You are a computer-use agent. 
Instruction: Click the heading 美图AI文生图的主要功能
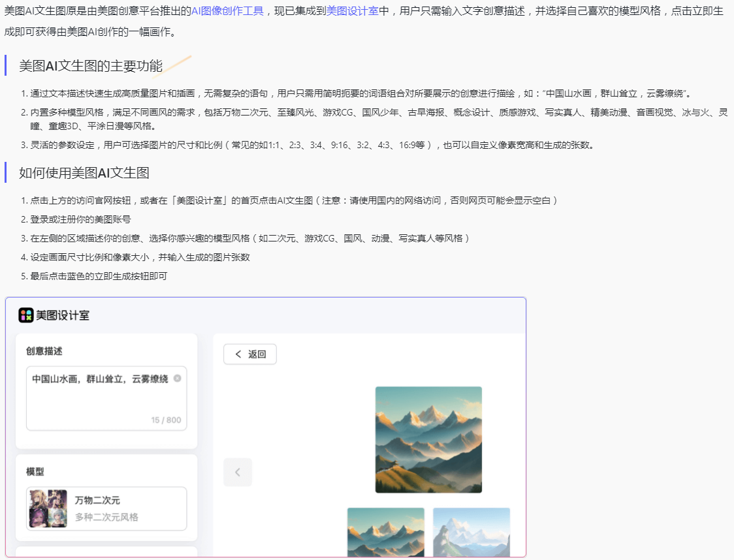(91, 66)
